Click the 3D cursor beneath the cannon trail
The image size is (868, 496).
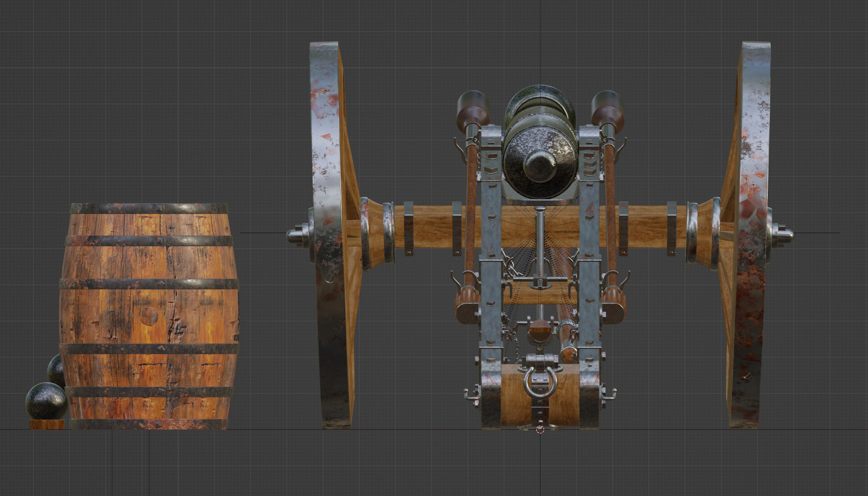tap(540, 430)
